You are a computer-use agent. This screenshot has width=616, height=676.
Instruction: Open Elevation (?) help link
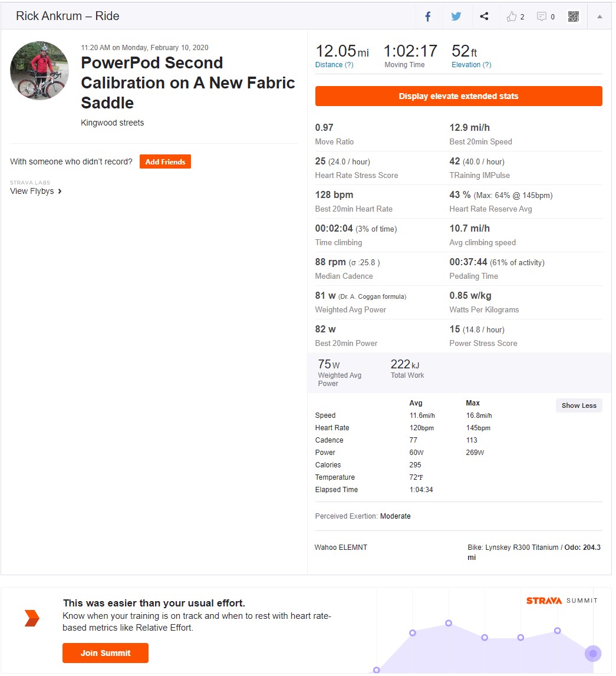[x=471, y=65]
